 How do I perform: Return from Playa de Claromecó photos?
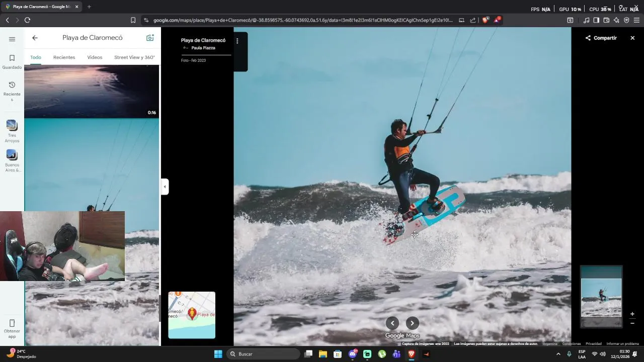pos(35,38)
